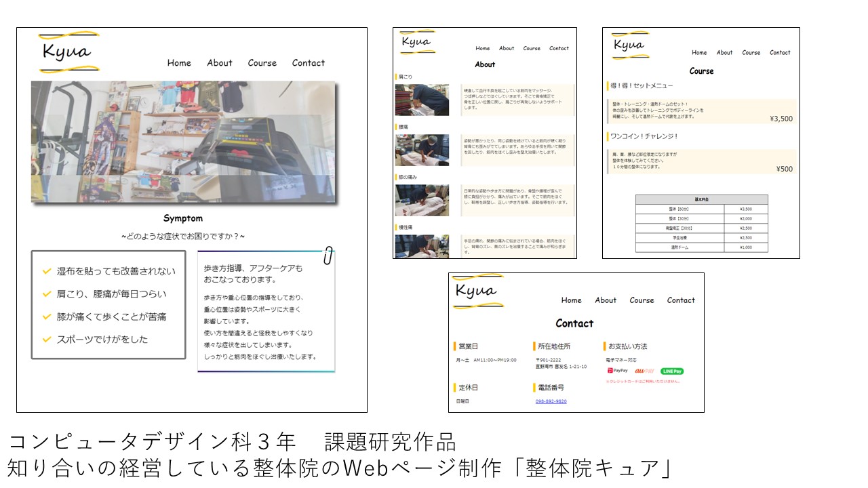Screen dimensions: 868x488
Task: Click the postal code 〒901-2222
Action: (x=548, y=361)
